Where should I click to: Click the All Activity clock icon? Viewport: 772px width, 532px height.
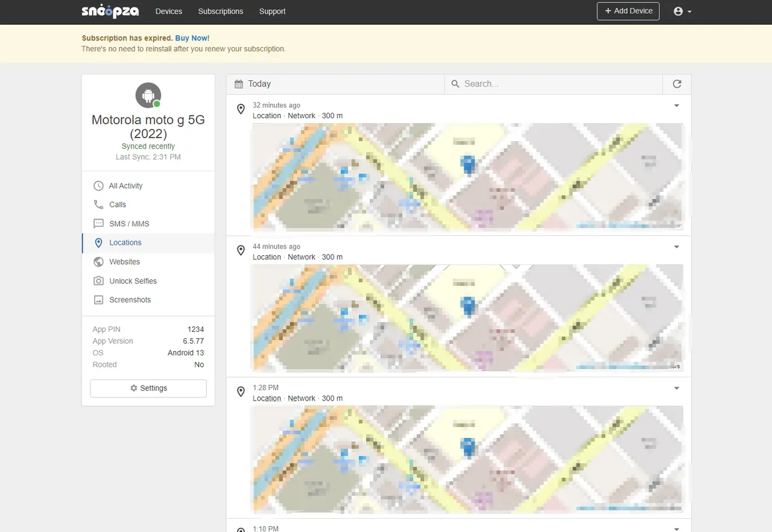click(x=98, y=186)
